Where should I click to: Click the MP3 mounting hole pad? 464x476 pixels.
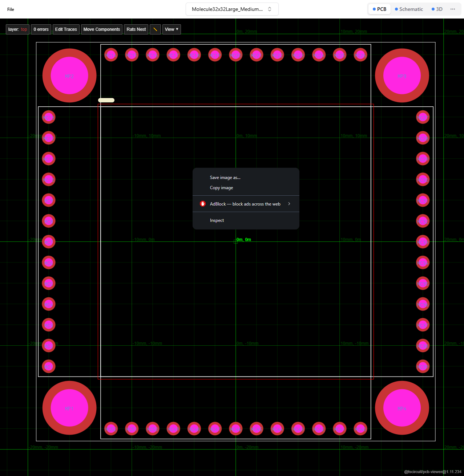(402, 76)
